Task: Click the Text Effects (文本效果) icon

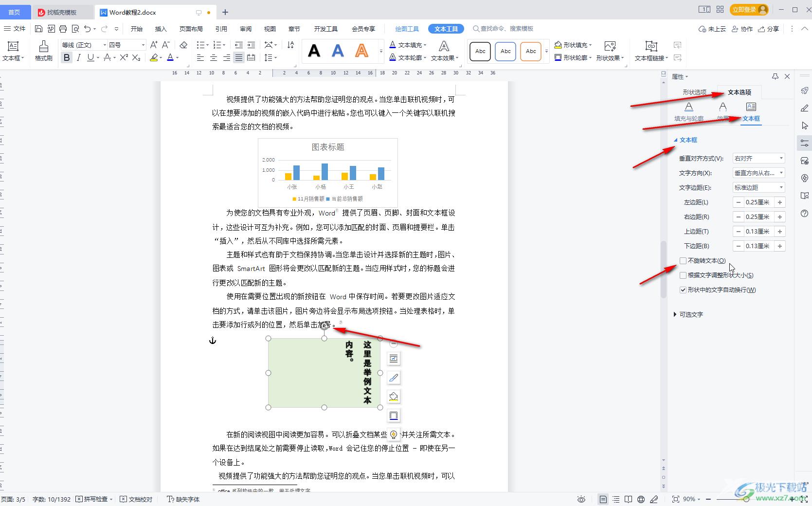Action: point(444,51)
